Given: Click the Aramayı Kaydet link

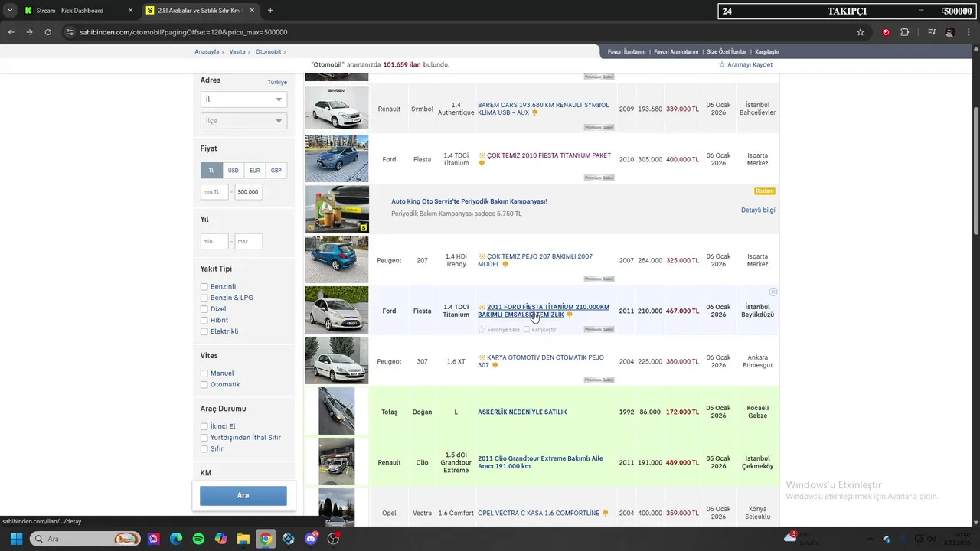Looking at the screenshot, I should pos(750,65).
